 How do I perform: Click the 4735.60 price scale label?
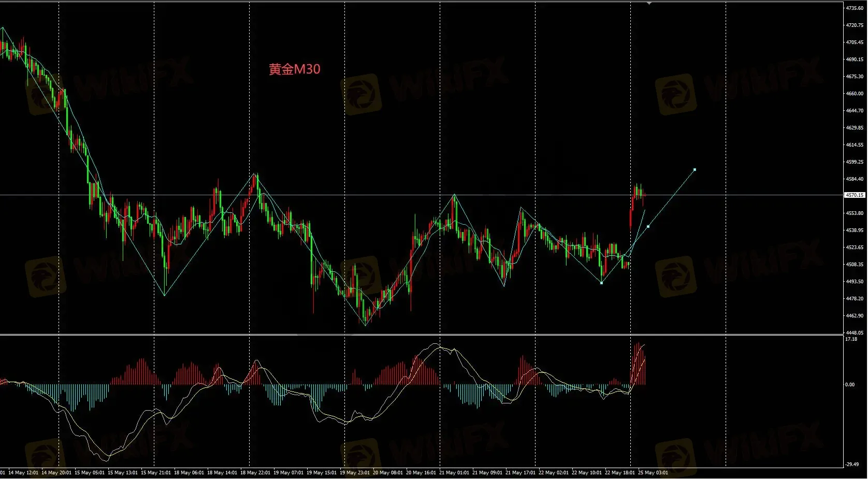pos(855,8)
